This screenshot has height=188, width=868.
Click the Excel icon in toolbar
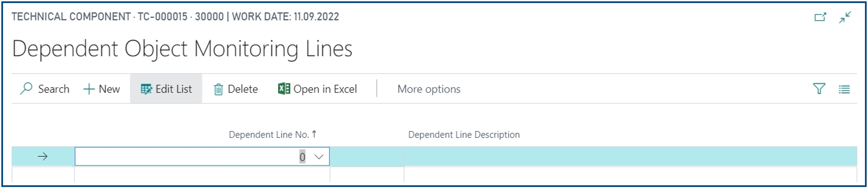[284, 89]
